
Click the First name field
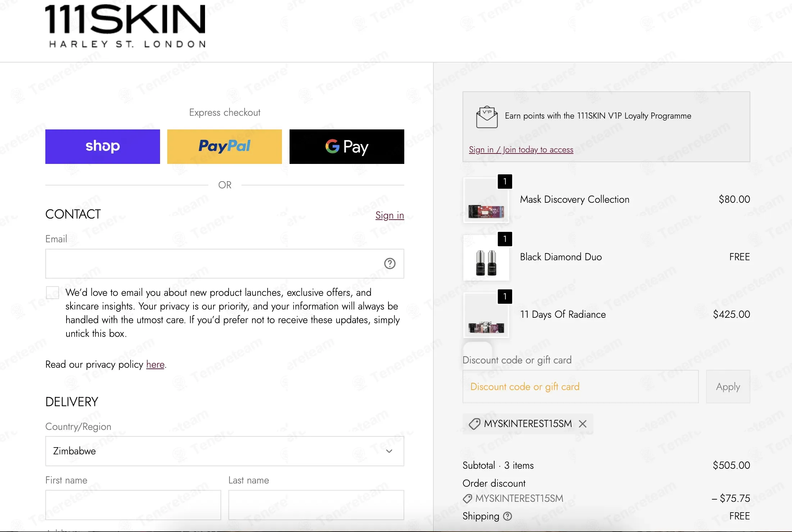click(133, 505)
